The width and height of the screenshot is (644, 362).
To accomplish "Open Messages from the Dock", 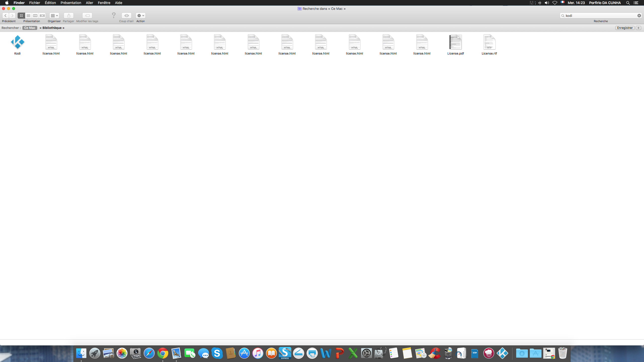I will [x=204, y=353].
